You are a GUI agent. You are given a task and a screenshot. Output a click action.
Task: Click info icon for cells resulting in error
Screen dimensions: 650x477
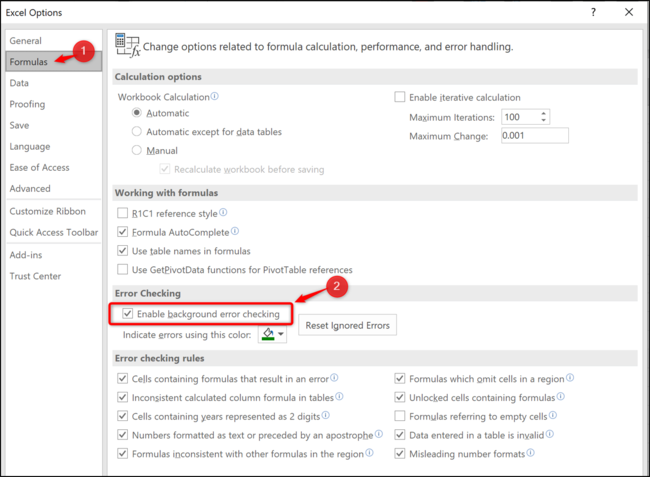334,378
